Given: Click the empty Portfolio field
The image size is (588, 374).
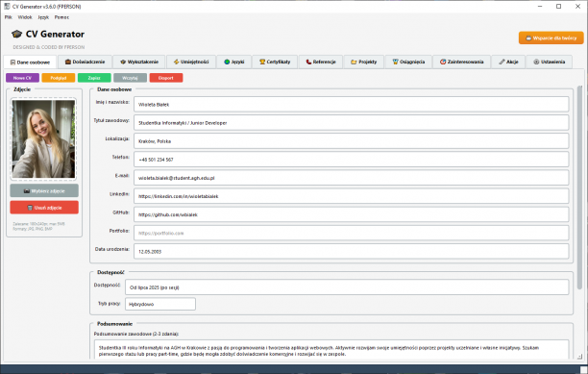Looking at the screenshot, I should (x=351, y=233).
